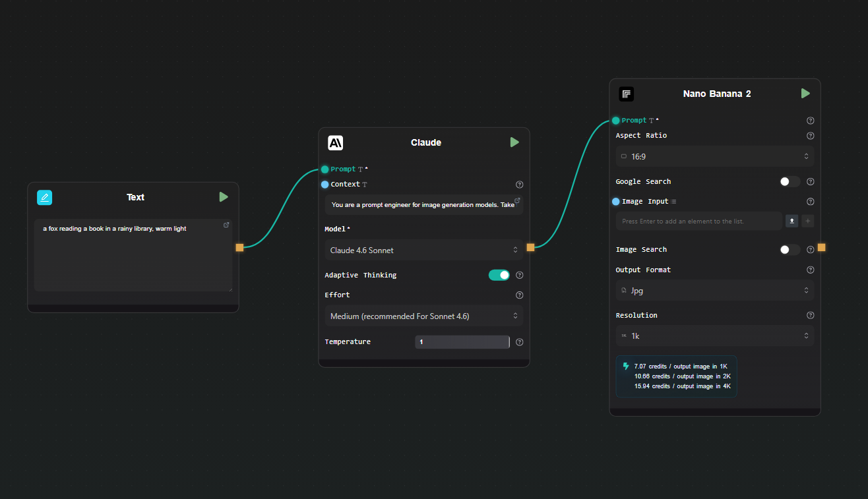The width and height of the screenshot is (868, 499).
Task: Click the upload icon beside the Image Input list
Action: [791, 221]
